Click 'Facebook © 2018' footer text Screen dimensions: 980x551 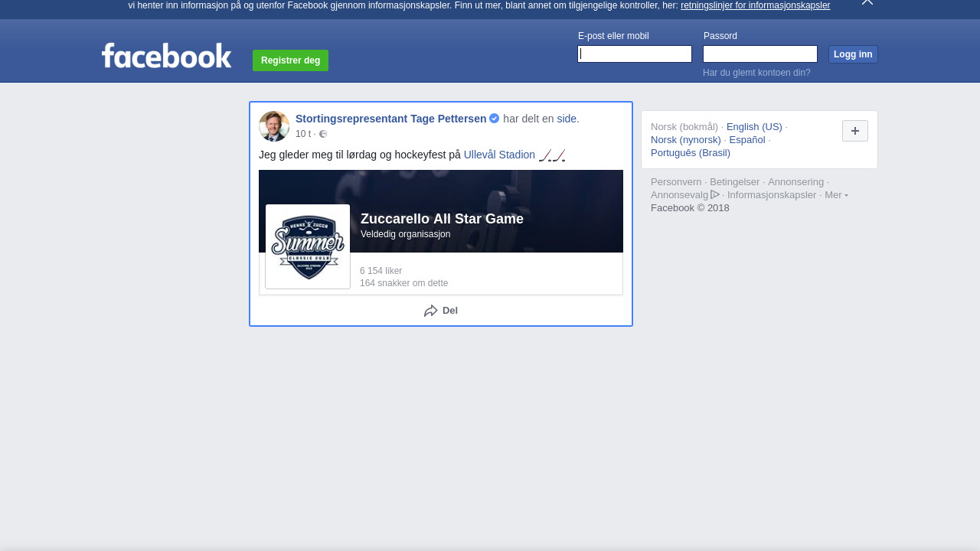(x=690, y=208)
